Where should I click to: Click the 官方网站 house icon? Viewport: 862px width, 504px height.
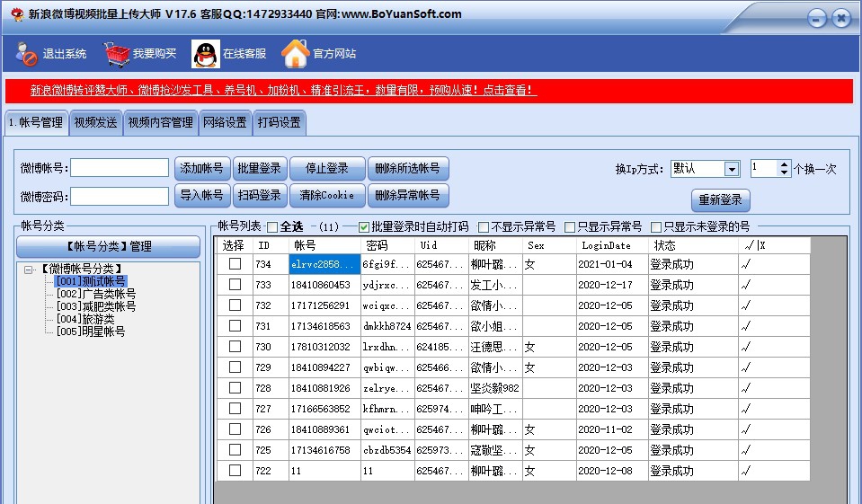tap(296, 54)
